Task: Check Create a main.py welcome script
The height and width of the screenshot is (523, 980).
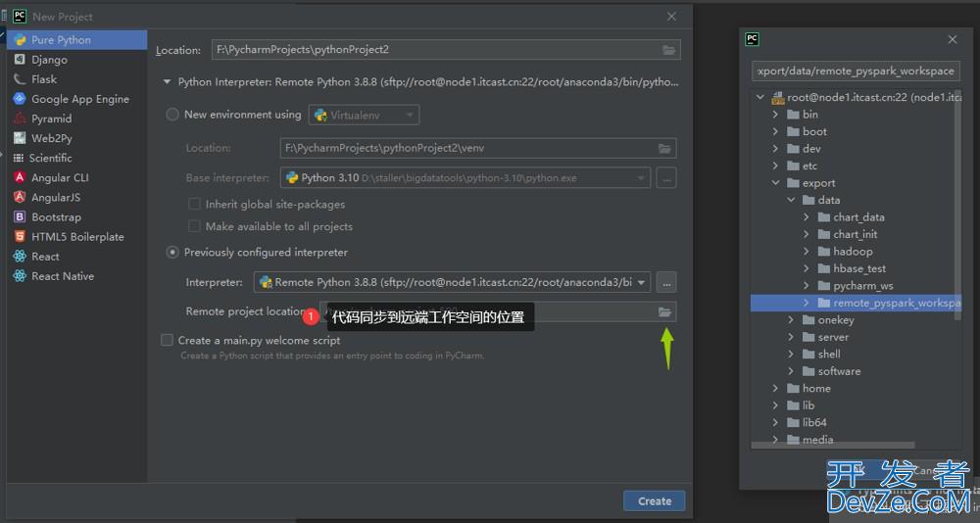Action: [167, 341]
